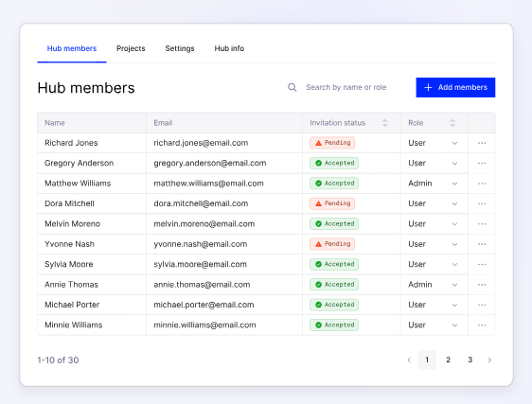Open the Settings tab
The height and width of the screenshot is (404, 532).
coord(180,48)
